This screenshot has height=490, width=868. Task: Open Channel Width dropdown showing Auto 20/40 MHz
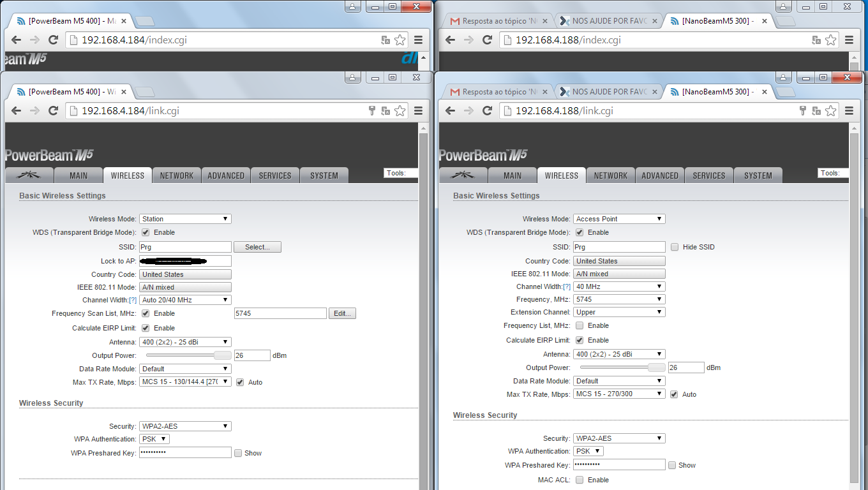(x=185, y=300)
